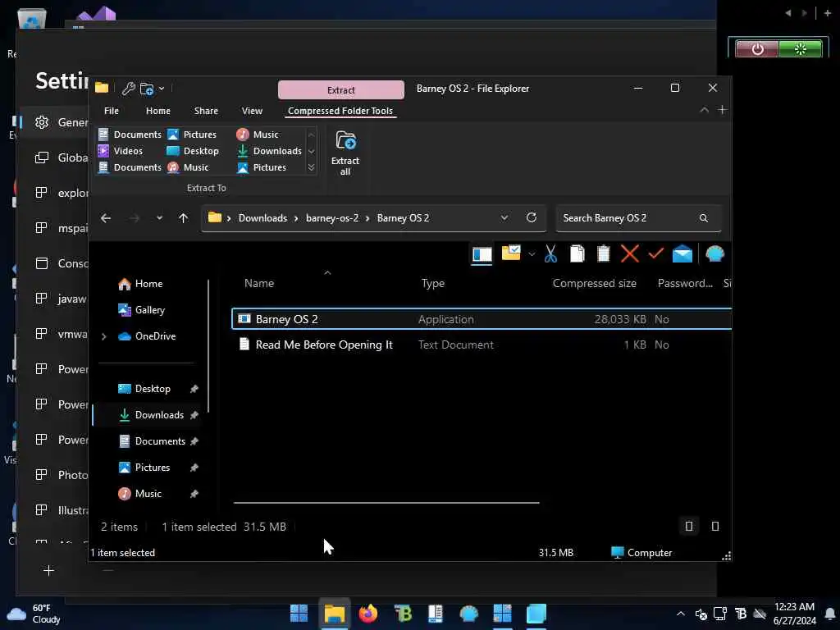This screenshot has height=630, width=840.
Task: Click the large icons view icon in status bar
Action: [715, 527]
